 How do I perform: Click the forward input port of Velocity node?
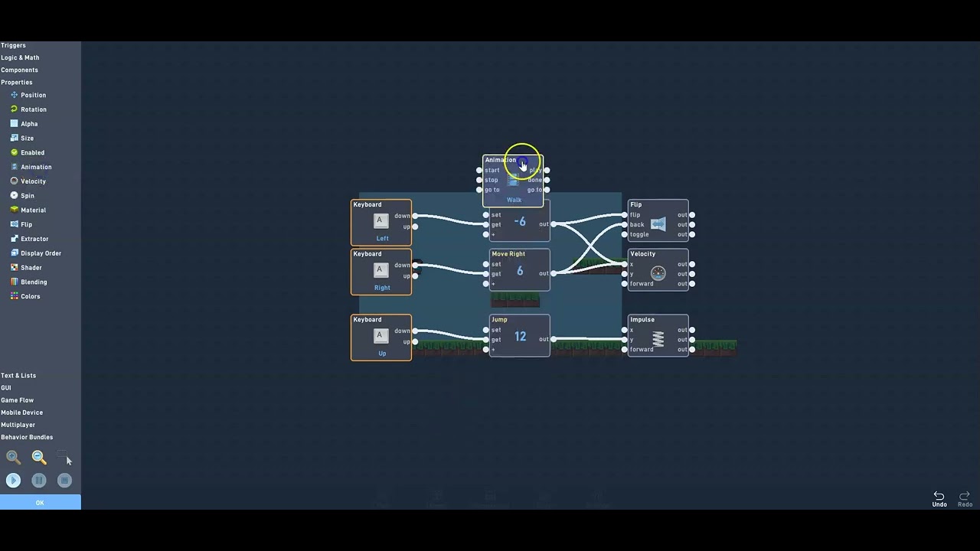[625, 283]
